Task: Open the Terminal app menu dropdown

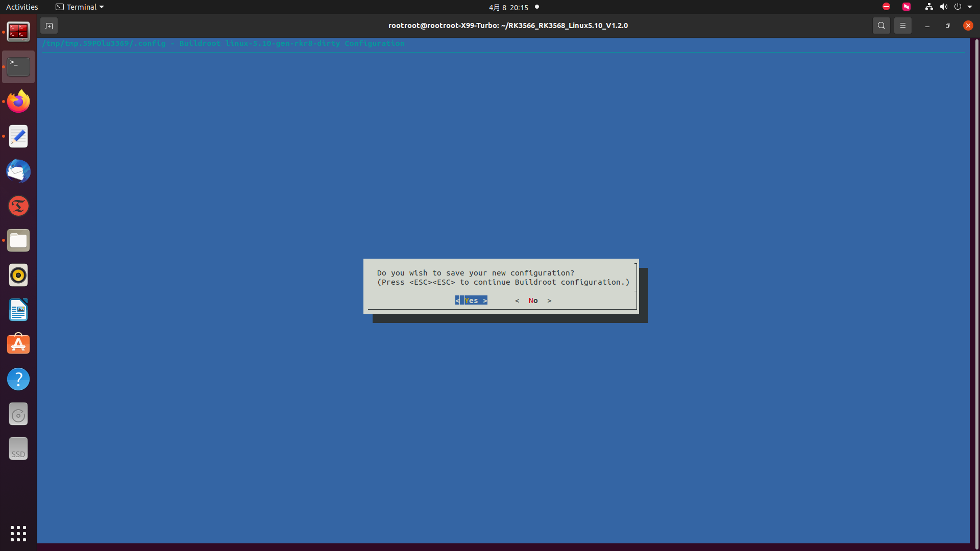Action: [80, 7]
